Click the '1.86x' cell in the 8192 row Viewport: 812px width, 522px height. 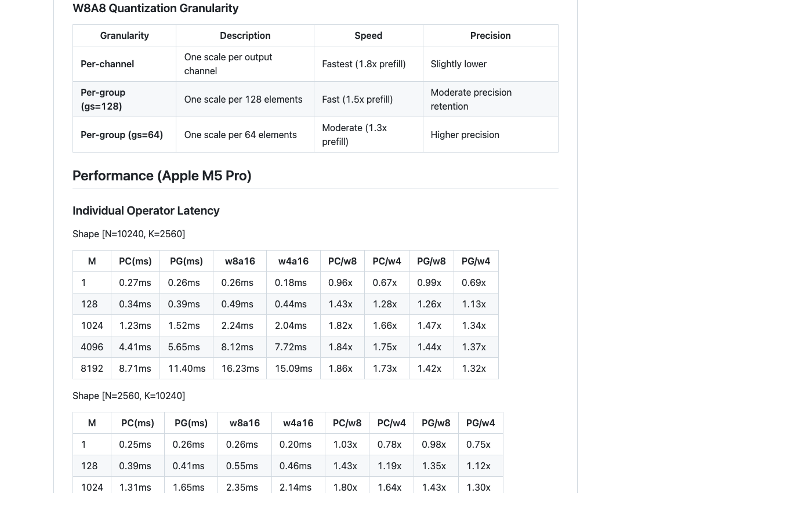pos(342,368)
